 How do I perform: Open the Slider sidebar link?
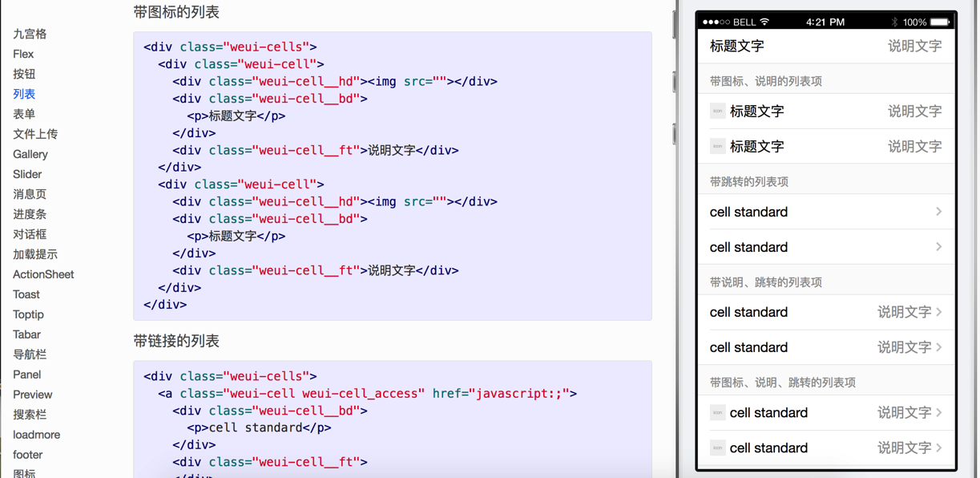pyautogui.click(x=27, y=174)
